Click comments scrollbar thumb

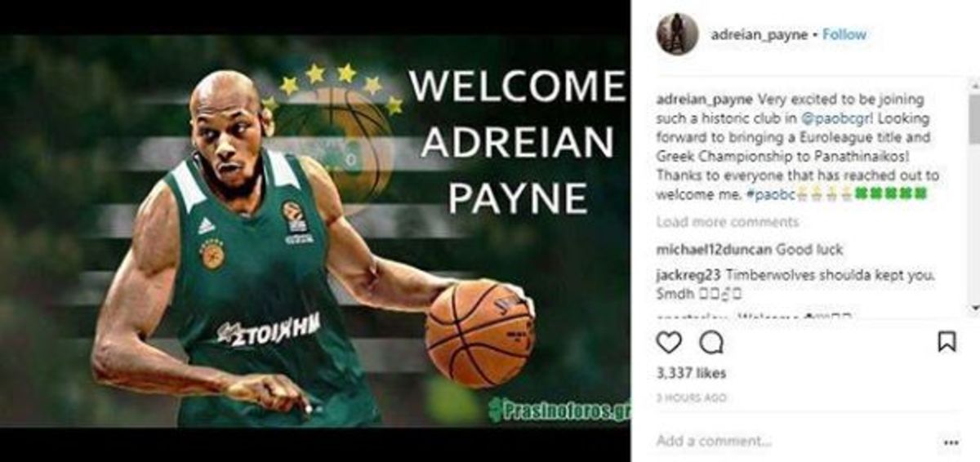973,117
